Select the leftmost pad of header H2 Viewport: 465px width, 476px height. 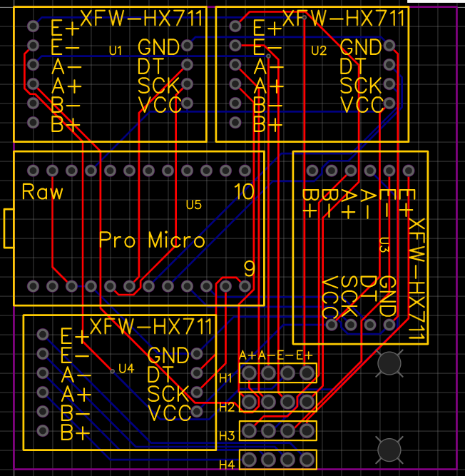coord(250,402)
